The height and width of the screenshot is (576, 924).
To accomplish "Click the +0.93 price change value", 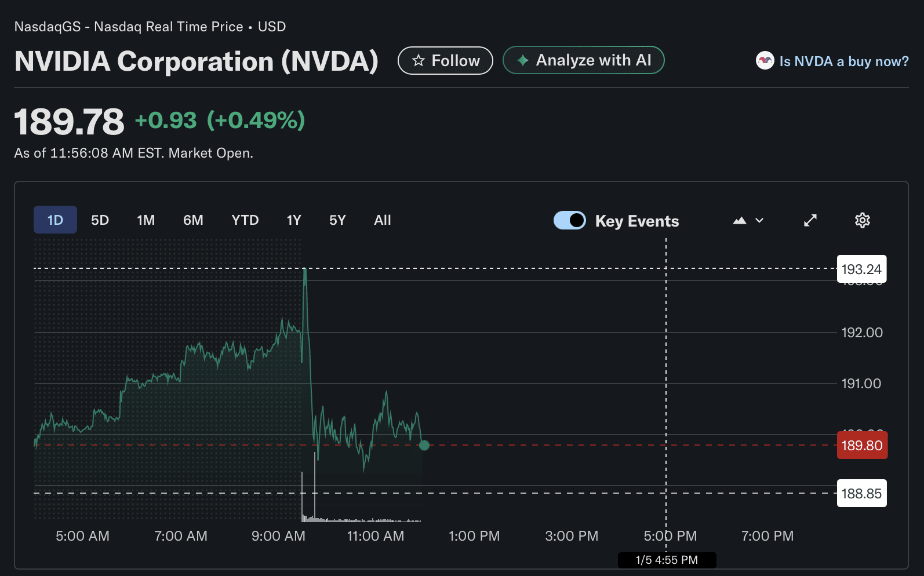I will point(166,120).
